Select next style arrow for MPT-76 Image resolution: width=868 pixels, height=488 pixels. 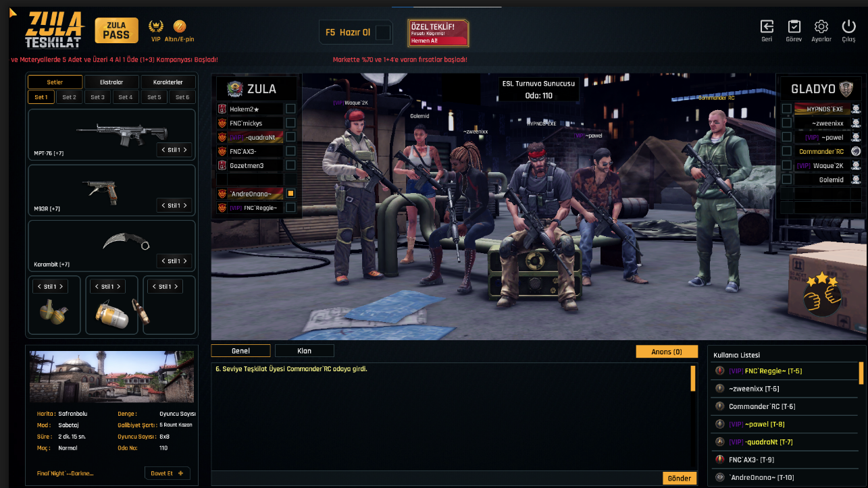tap(185, 150)
